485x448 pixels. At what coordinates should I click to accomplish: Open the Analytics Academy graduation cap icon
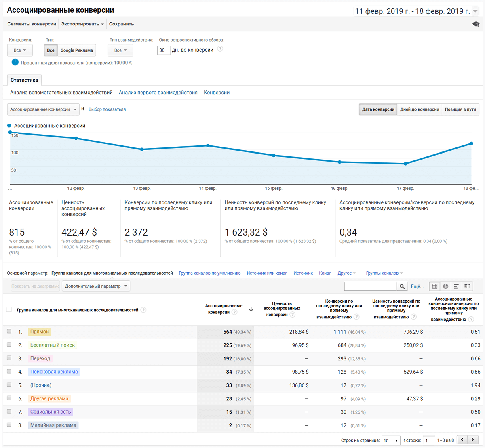coord(476,24)
